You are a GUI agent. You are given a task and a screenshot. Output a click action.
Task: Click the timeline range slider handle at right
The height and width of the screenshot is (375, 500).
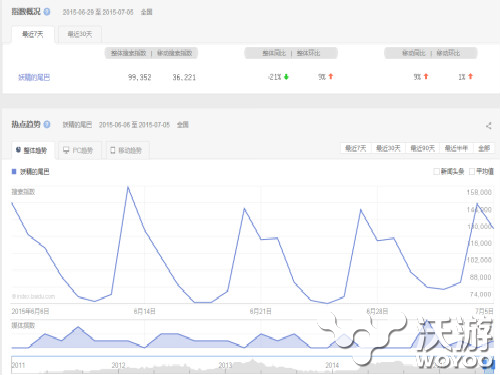tap(493, 365)
